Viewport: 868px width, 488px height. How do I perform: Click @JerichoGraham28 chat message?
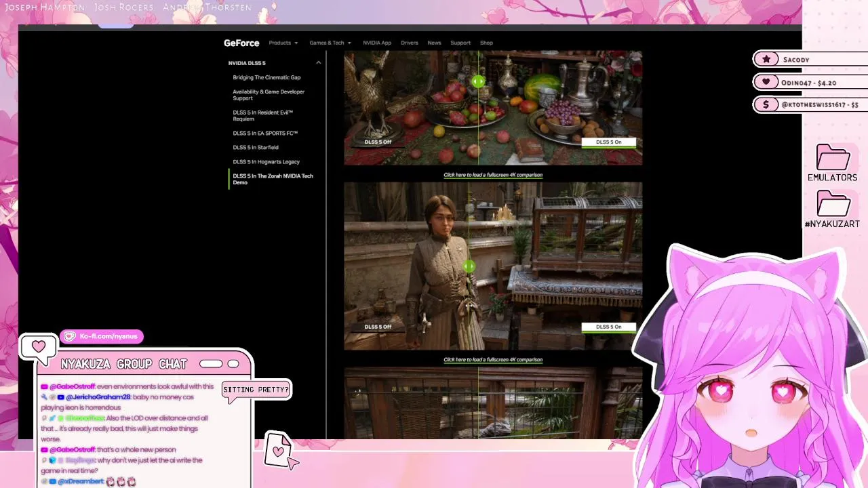pyautogui.click(x=117, y=402)
